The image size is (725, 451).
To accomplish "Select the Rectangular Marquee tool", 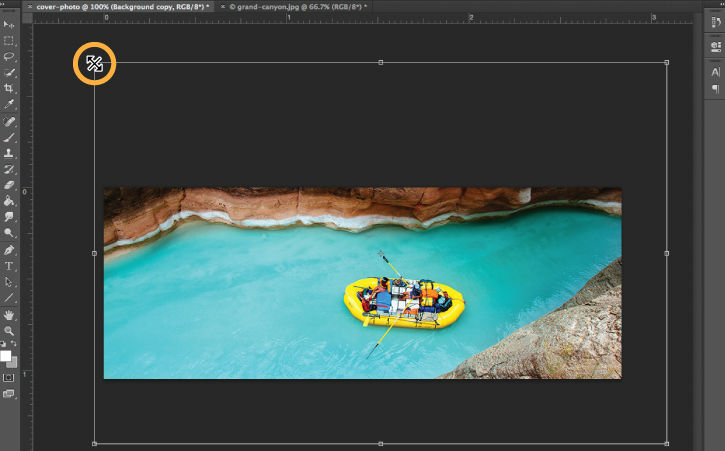I will coord(8,41).
